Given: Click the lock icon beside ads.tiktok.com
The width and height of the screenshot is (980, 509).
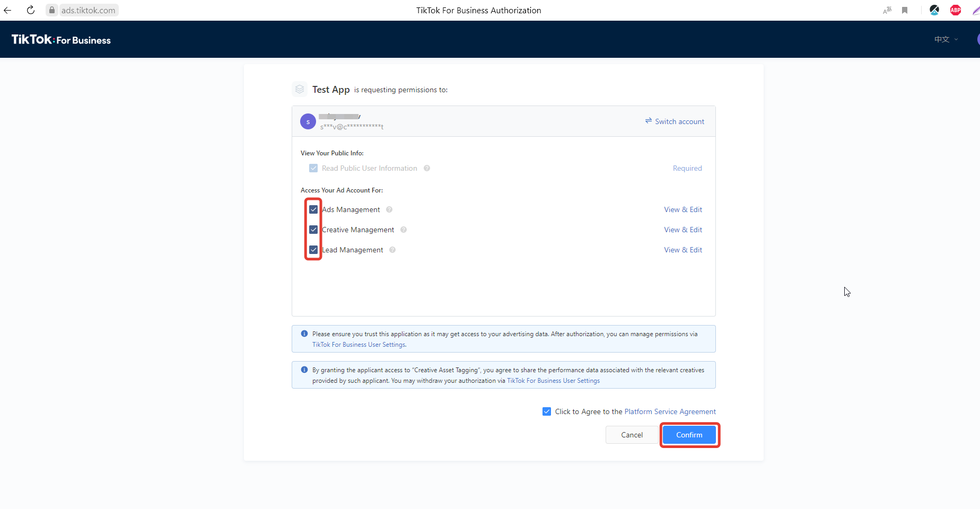Looking at the screenshot, I should 52,10.
